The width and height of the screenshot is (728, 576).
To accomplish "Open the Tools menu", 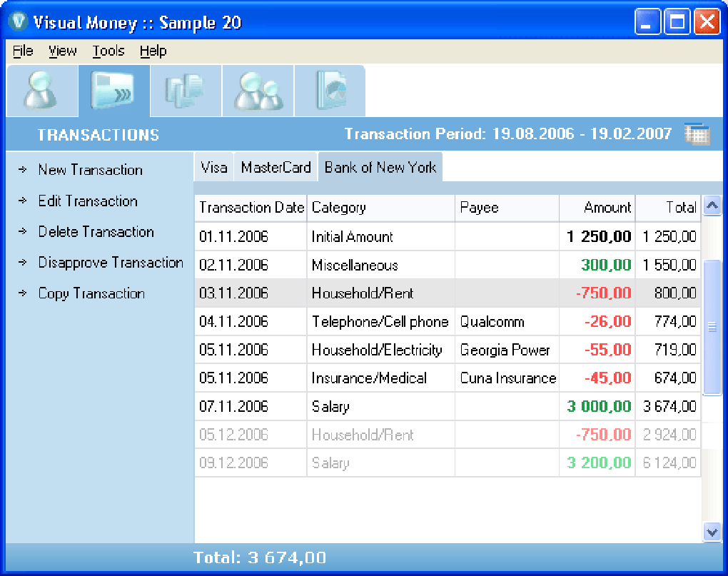I will (108, 51).
